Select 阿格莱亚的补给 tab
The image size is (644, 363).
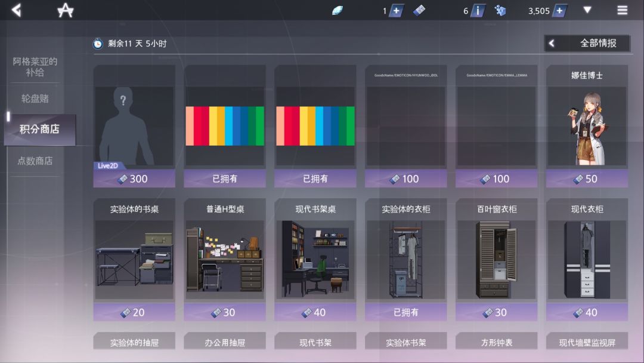35,67
